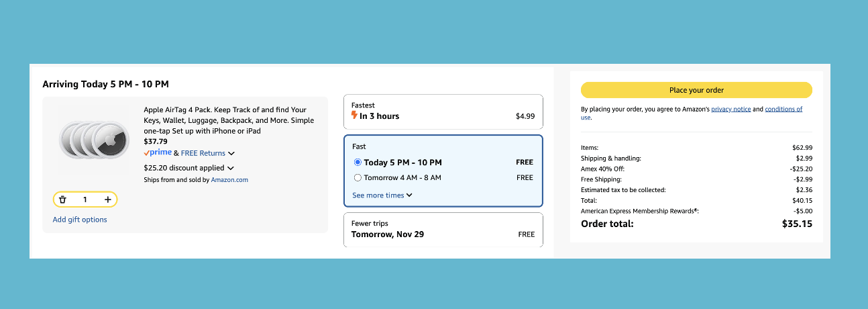Click the Prime logo badge

(158, 152)
